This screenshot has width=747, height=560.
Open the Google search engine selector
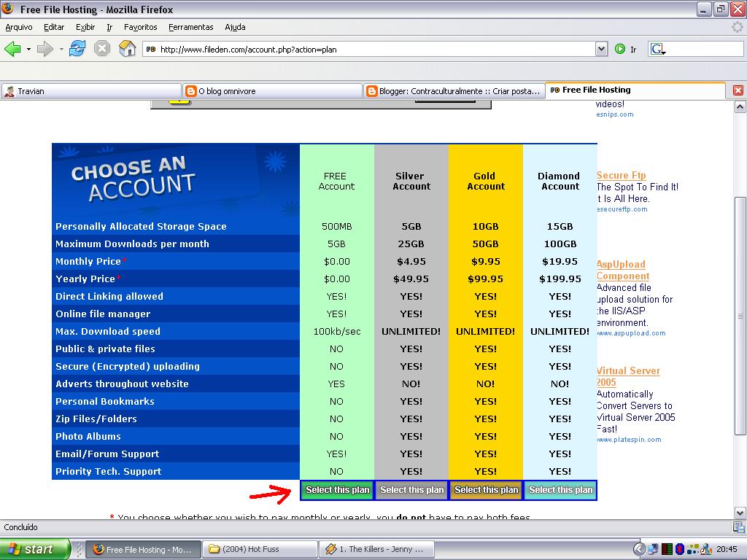pos(658,49)
